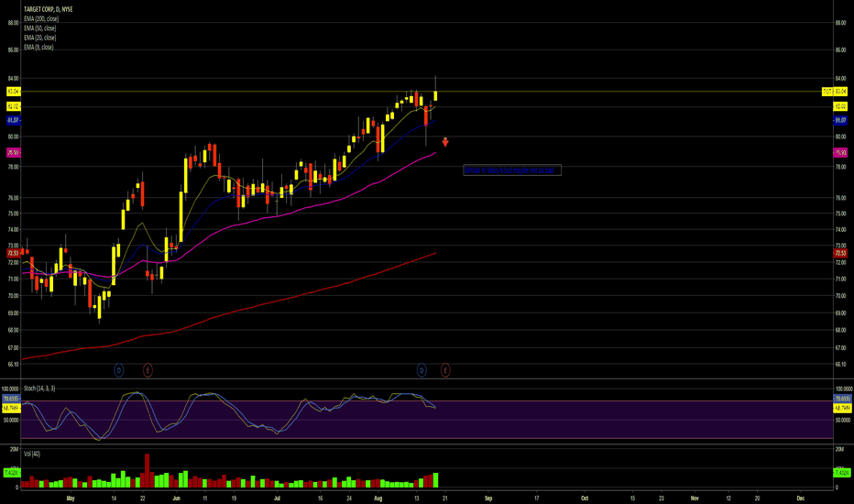Viewport: 854px width, 504px height.
Task: Select the EMA (9, close) indicator label
Action: (38, 48)
